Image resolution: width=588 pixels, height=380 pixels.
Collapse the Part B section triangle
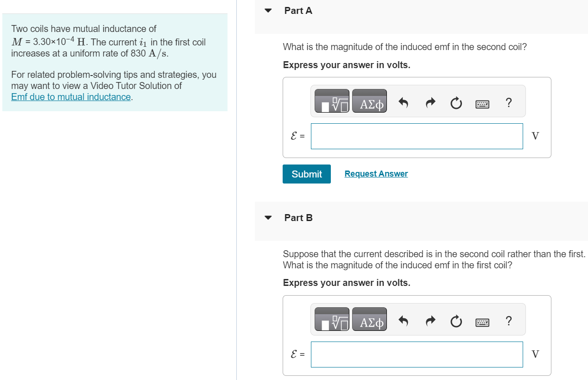point(268,217)
